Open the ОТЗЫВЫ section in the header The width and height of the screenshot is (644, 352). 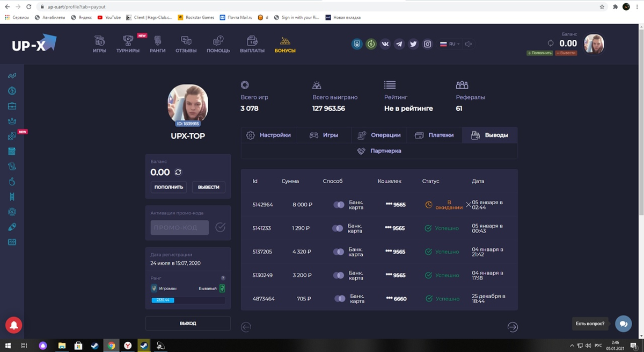(x=186, y=44)
